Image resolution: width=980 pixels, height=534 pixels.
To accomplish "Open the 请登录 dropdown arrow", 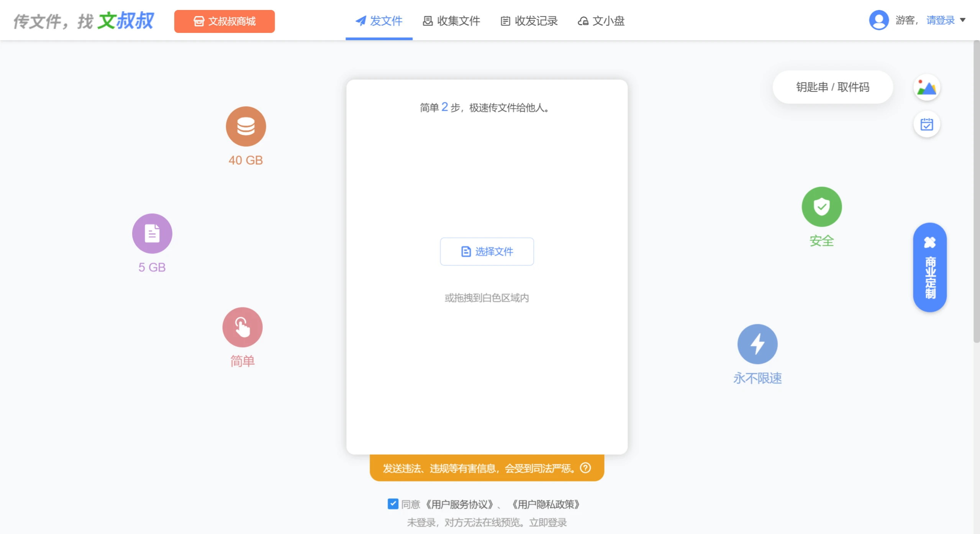I will 964,20.
